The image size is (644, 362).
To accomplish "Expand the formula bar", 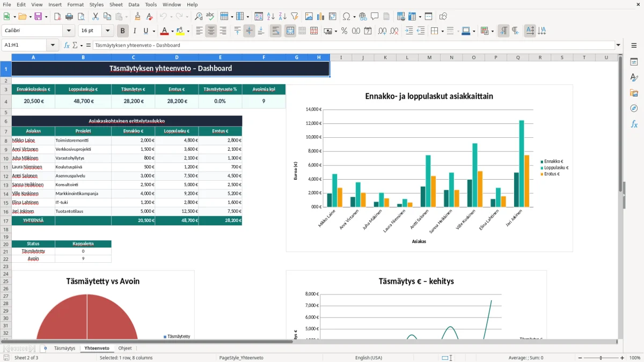I will coord(618,46).
